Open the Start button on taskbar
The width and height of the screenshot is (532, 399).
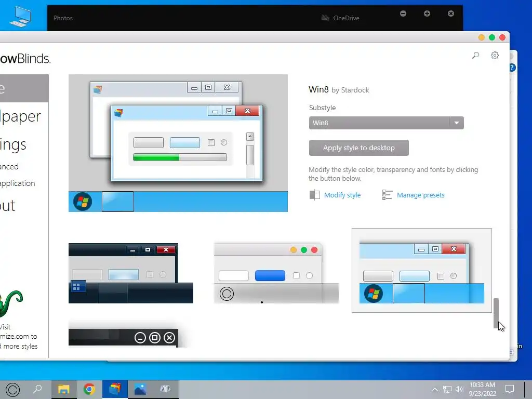point(13,390)
